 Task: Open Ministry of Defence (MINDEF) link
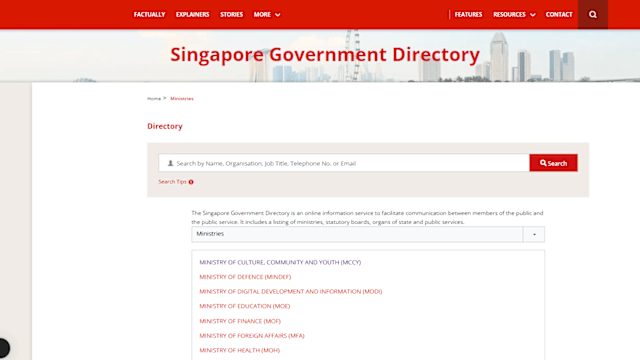pyautogui.click(x=245, y=277)
